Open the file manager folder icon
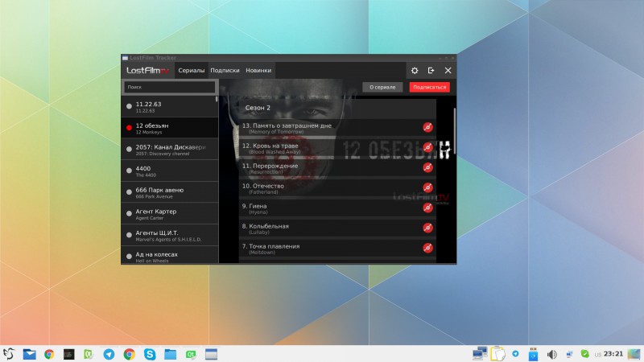 [x=170, y=354]
